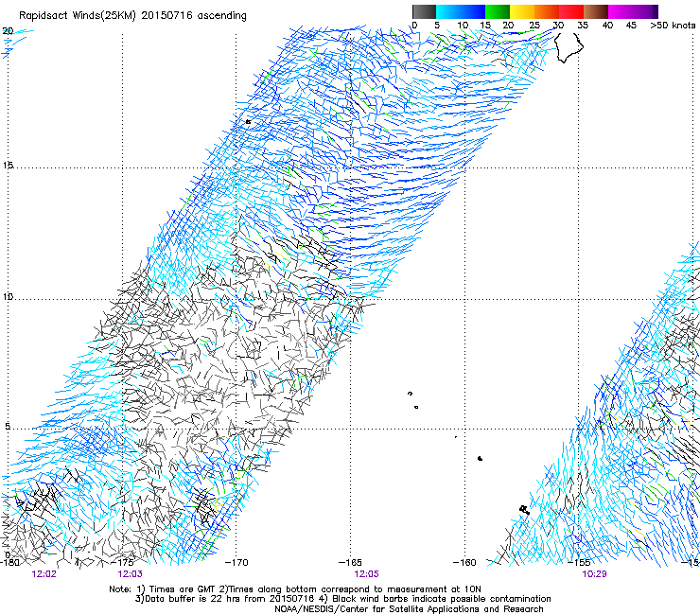700x615 pixels.
Task: Click the brown 35-40 knots legend segment
Action: (596, 11)
